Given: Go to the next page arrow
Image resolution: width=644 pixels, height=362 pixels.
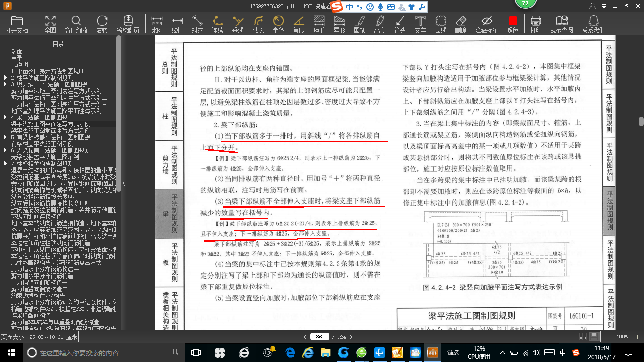Looking at the screenshot, I should [352, 337].
